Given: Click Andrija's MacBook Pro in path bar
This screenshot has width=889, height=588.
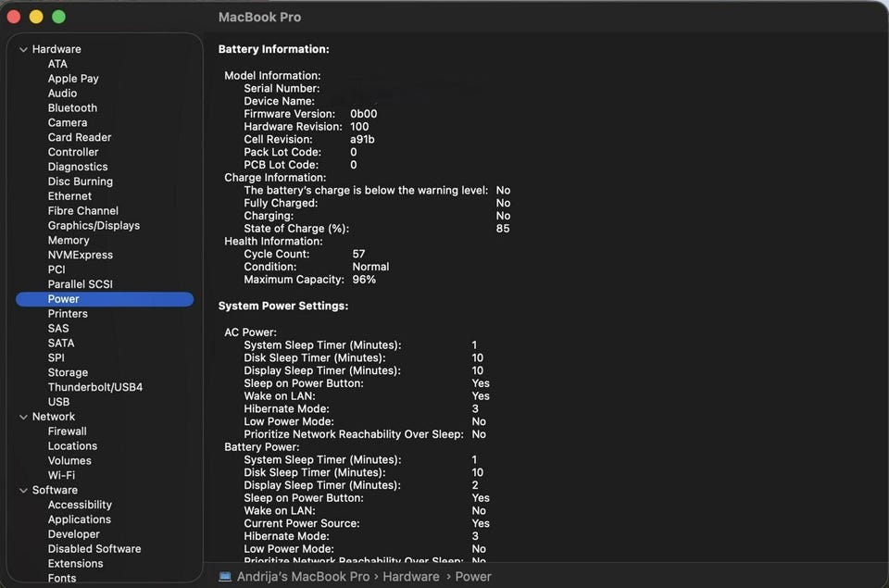Looking at the screenshot, I should (x=304, y=576).
